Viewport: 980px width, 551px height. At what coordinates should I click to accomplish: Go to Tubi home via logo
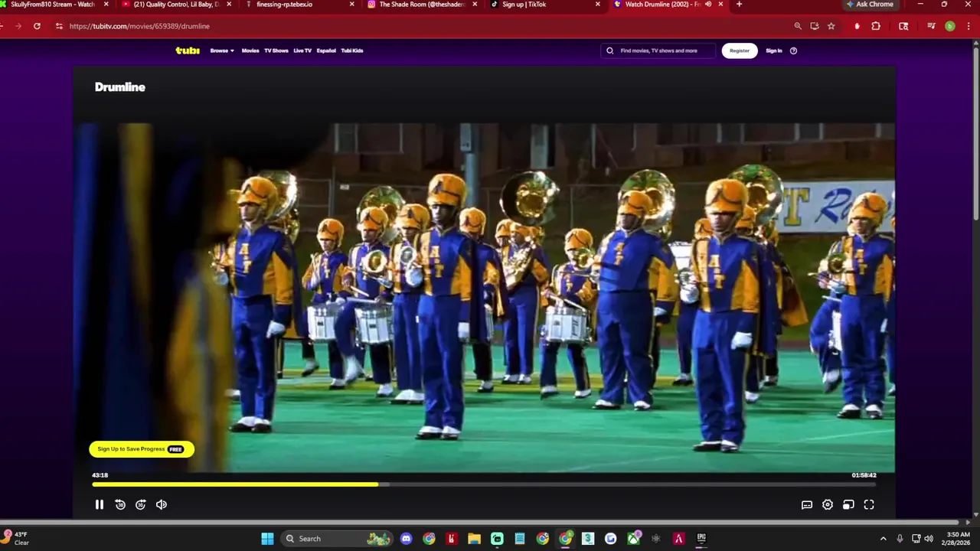pyautogui.click(x=188, y=51)
